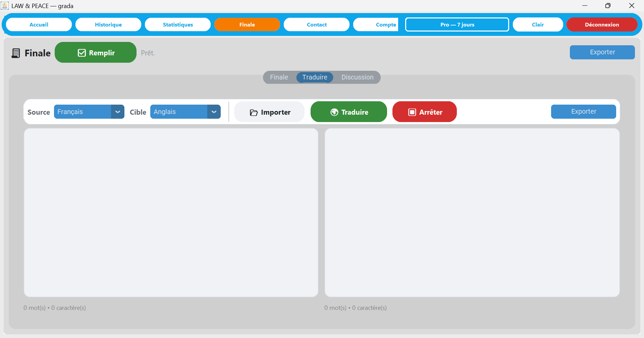This screenshot has height=338, width=644.
Task: Expand the Cible dropdown arrow
Action: (214, 112)
